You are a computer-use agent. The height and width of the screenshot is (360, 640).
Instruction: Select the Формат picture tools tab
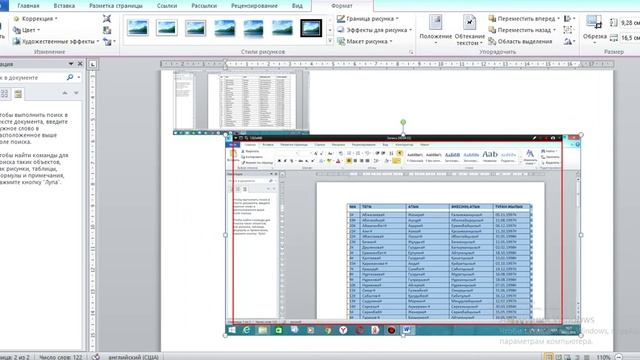[x=342, y=6]
